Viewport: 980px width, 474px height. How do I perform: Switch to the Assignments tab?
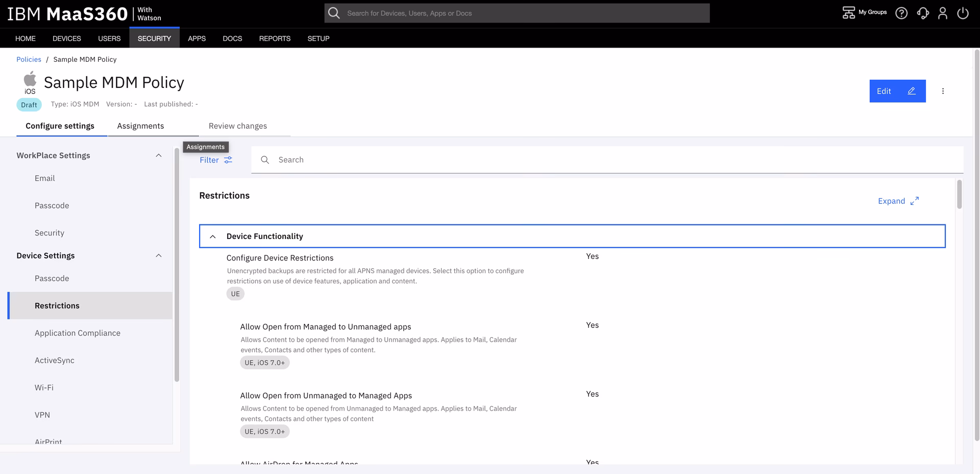coord(140,126)
